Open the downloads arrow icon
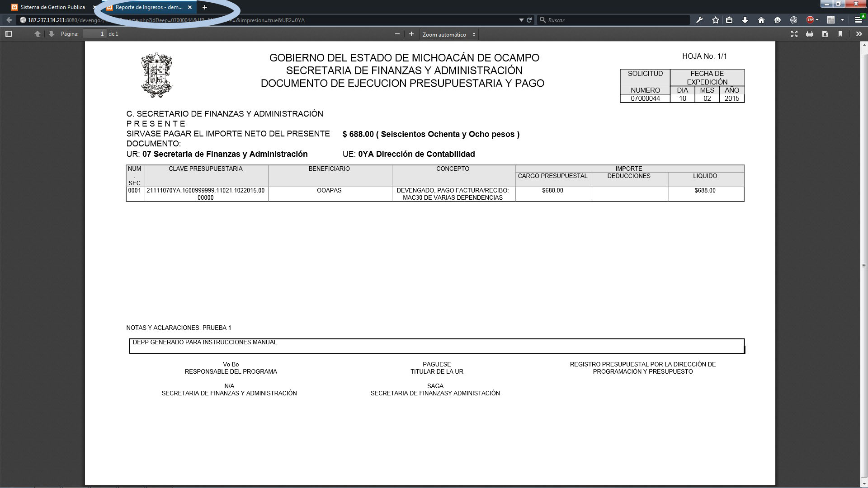The image size is (868, 488). (x=745, y=20)
